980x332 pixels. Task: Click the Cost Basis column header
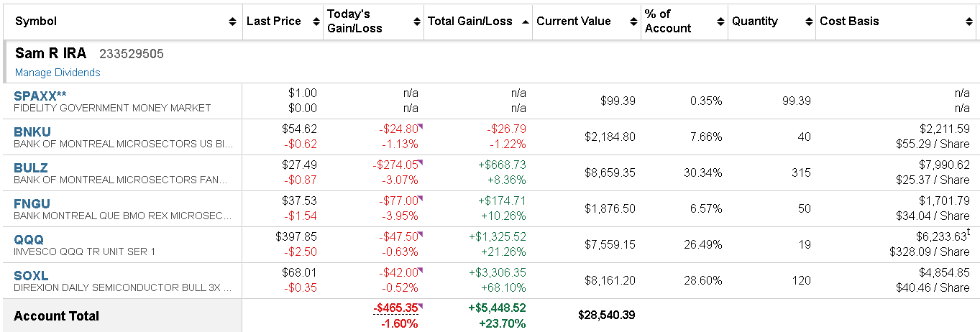849,22
